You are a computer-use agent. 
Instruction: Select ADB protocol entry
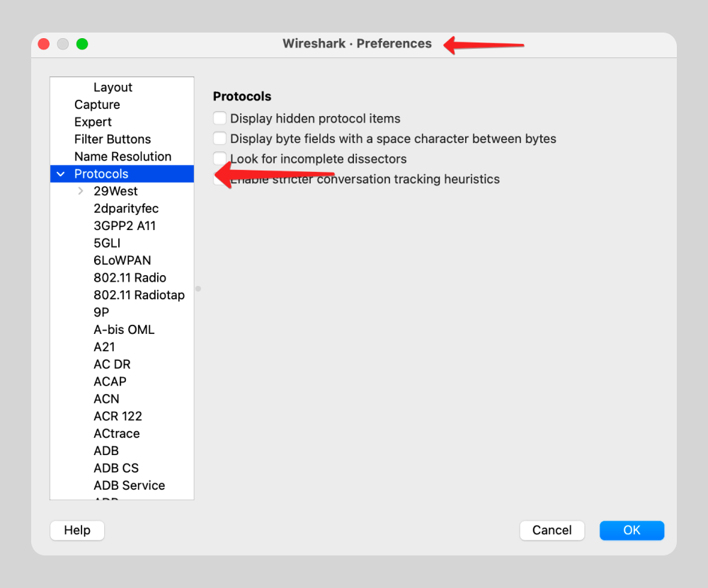pyautogui.click(x=106, y=450)
